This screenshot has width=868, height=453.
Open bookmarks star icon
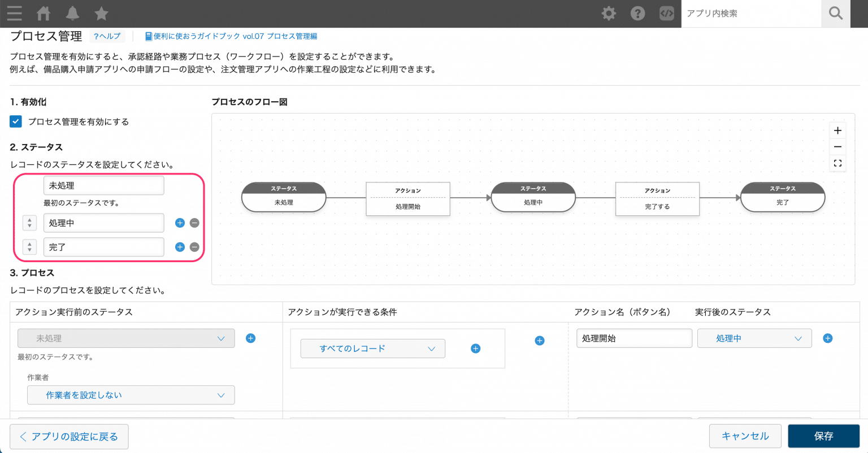pos(101,14)
